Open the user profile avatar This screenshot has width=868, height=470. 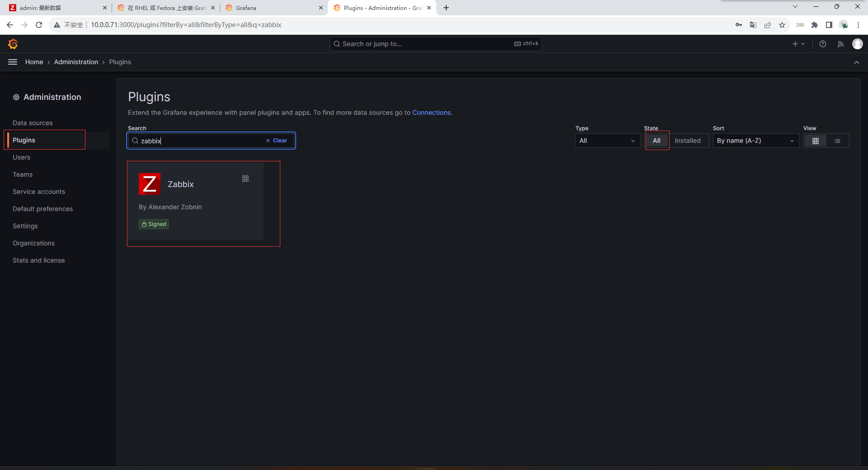tap(858, 44)
